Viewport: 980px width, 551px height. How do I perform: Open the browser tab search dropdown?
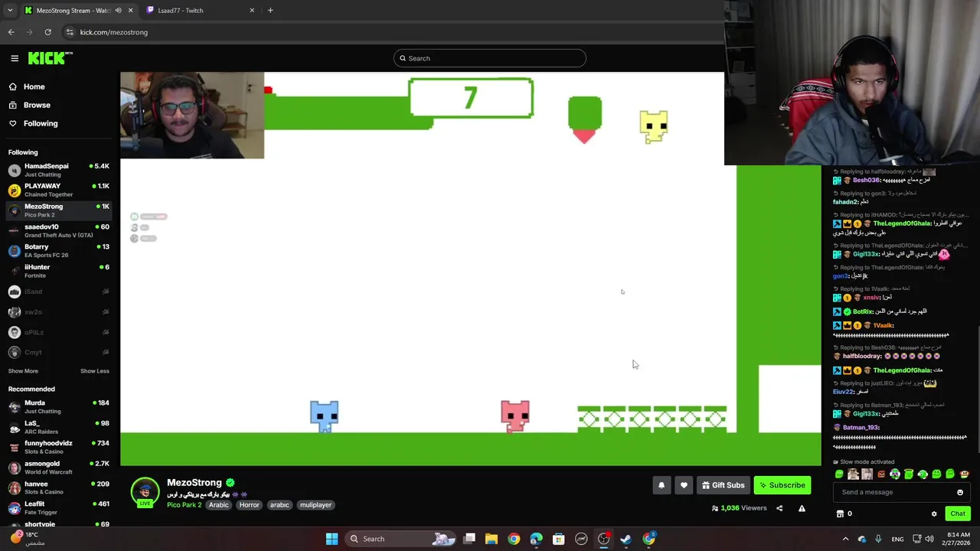click(9, 11)
